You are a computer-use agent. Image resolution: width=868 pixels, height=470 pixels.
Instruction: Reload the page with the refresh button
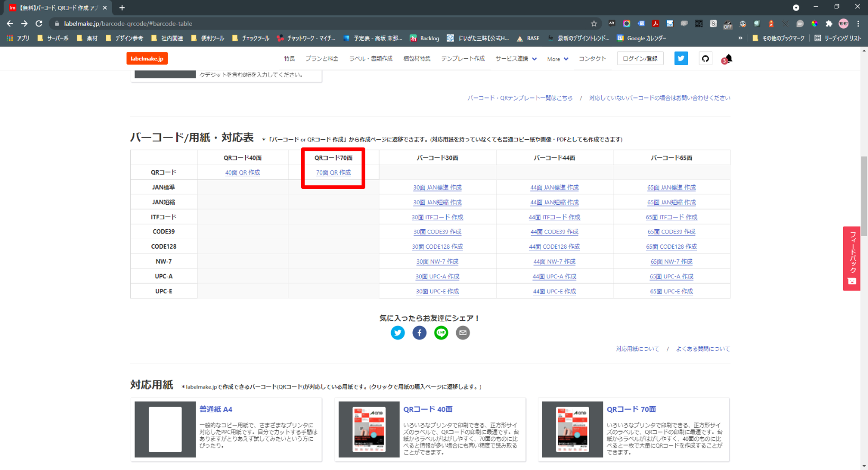39,23
